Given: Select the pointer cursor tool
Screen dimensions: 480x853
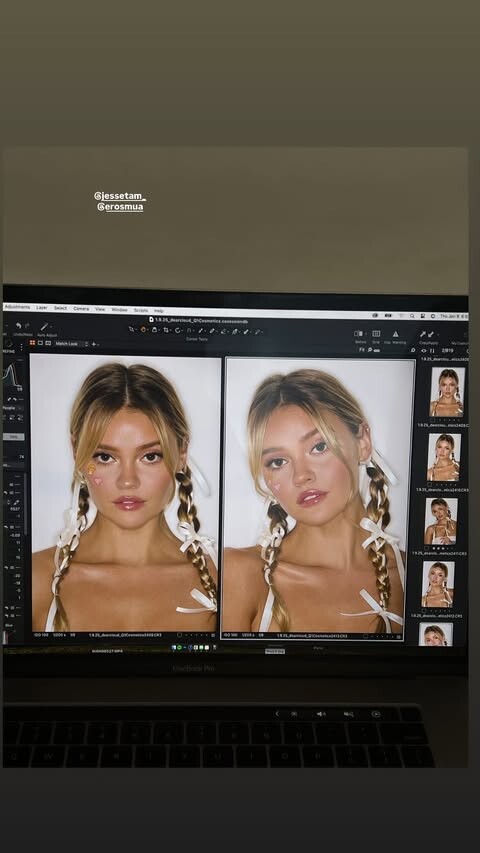Looking at the screenshot, I should tap(132, 330).
